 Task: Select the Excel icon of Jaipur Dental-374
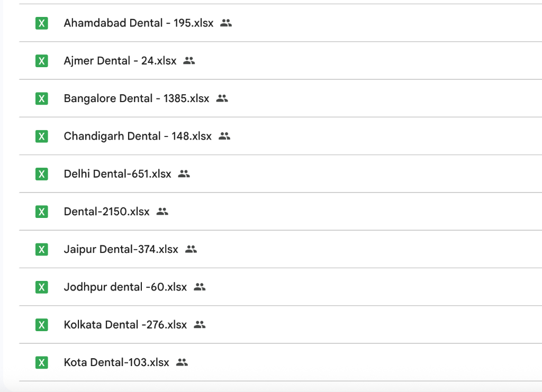[x=41, y=249]
